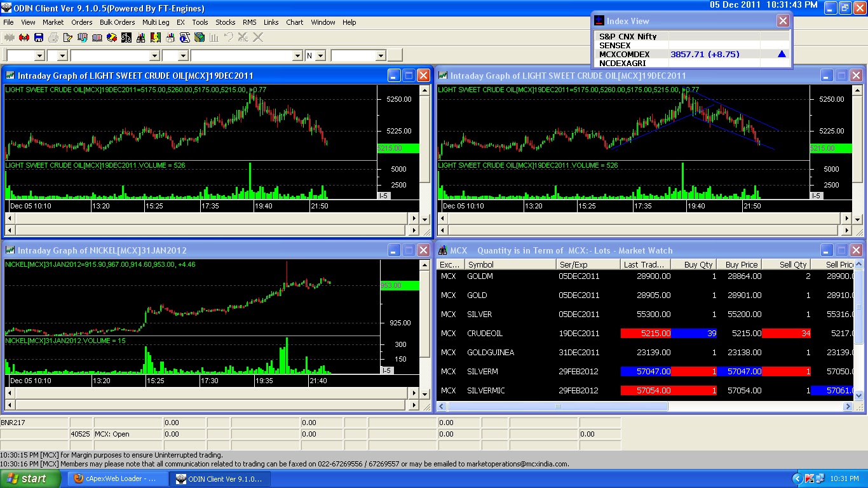Click the black scales toolbar icon

pyautogui.click(x=126, y=37)
